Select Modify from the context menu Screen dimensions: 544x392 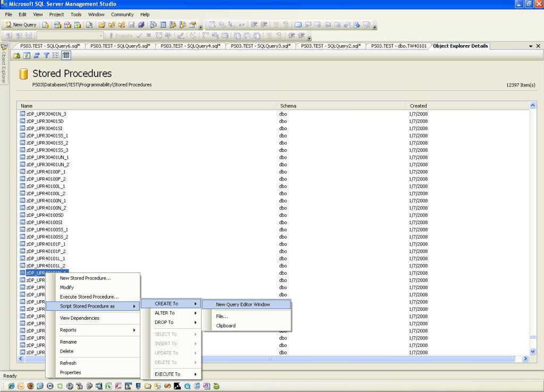[92, 287]
